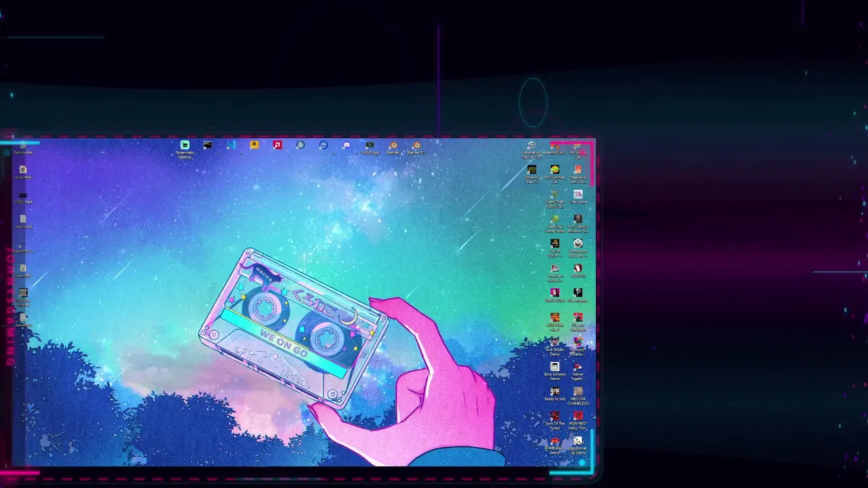Launch the Sons Of The Forest shortcut
Screen dimensions: 868x488
pyautogui.click(x=555, y=421)
